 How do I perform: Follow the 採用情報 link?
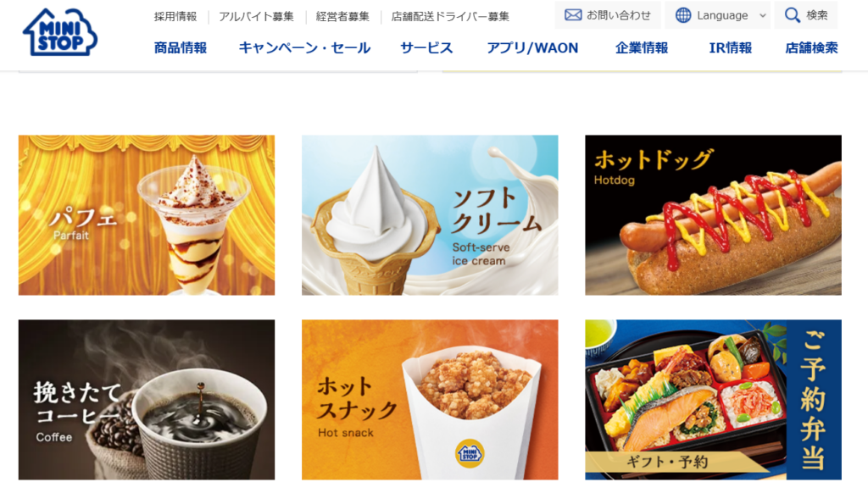tap(175, 17)
